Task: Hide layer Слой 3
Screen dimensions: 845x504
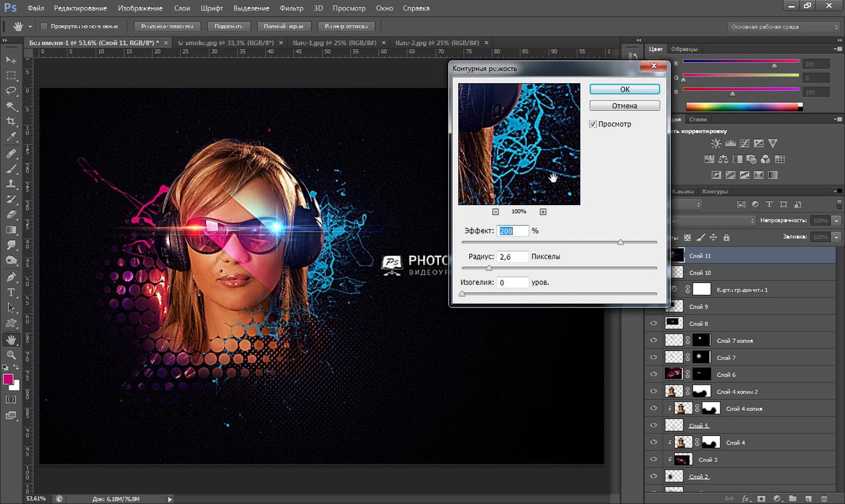Action: point(654,460)
